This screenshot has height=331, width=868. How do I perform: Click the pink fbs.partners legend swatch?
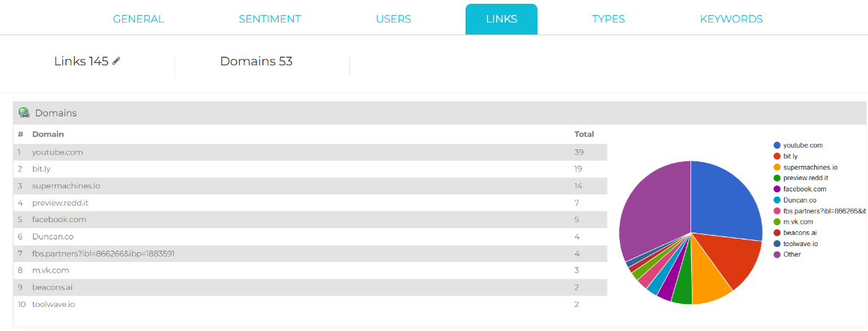777,211
